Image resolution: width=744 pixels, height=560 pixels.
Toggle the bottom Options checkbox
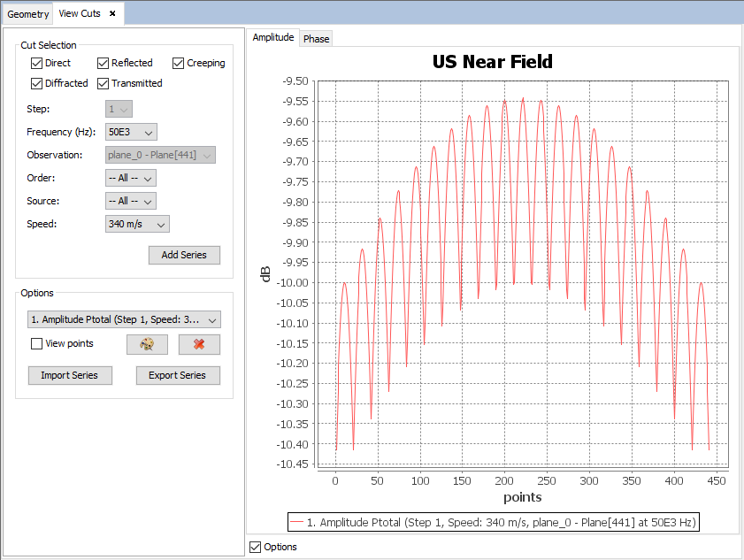256,547
